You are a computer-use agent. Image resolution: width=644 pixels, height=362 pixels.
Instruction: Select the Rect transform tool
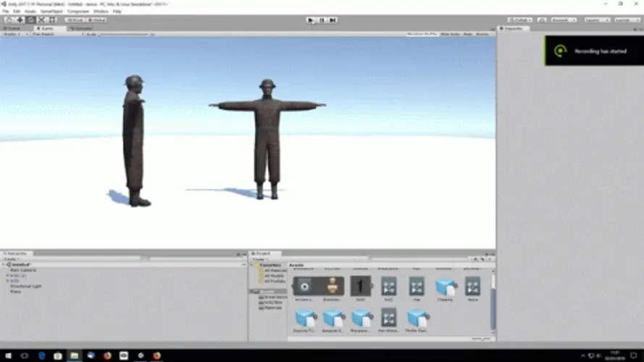pos(52,20)
